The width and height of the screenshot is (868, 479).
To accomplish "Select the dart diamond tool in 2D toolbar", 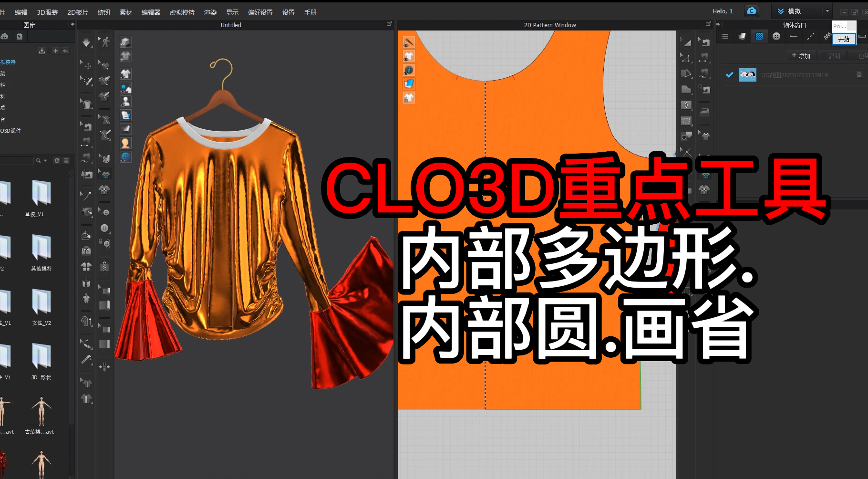I will coord(686,105).
